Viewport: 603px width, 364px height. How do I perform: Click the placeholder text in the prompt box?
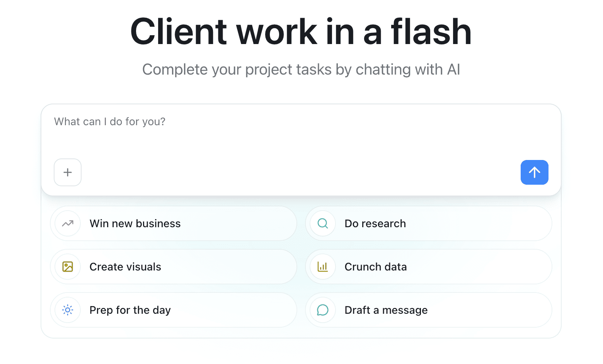[x=109, y=121]
